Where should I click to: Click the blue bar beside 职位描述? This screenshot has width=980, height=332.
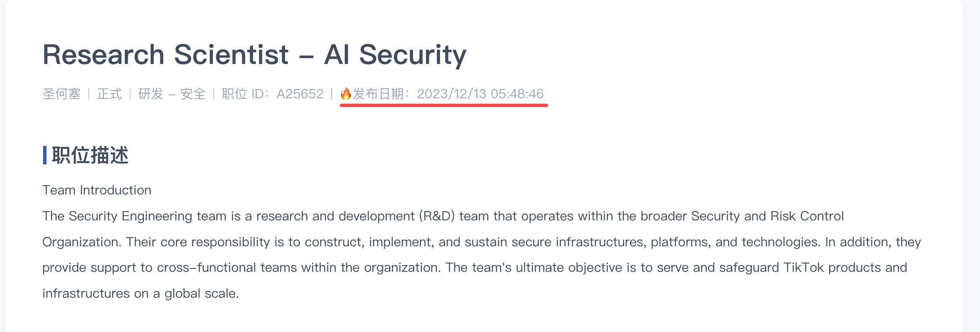click(x=45, y=155)
